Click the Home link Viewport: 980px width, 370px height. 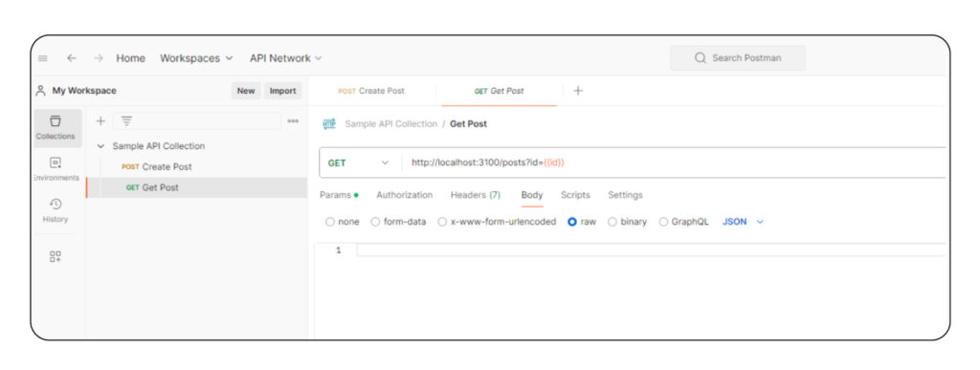130,58
